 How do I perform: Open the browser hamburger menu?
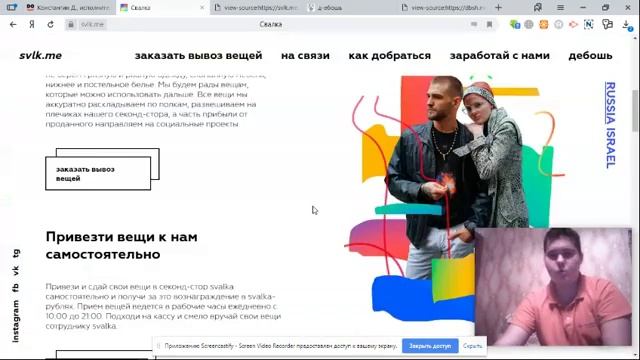pos(560,7)
